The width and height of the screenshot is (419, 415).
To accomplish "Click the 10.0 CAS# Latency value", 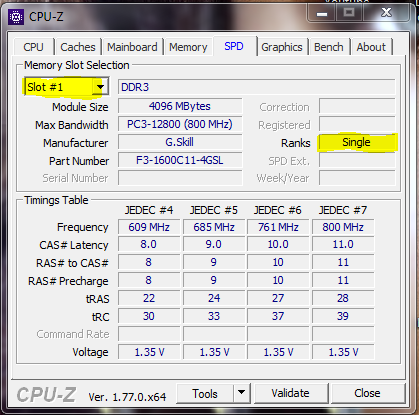I will coord(278,244).
